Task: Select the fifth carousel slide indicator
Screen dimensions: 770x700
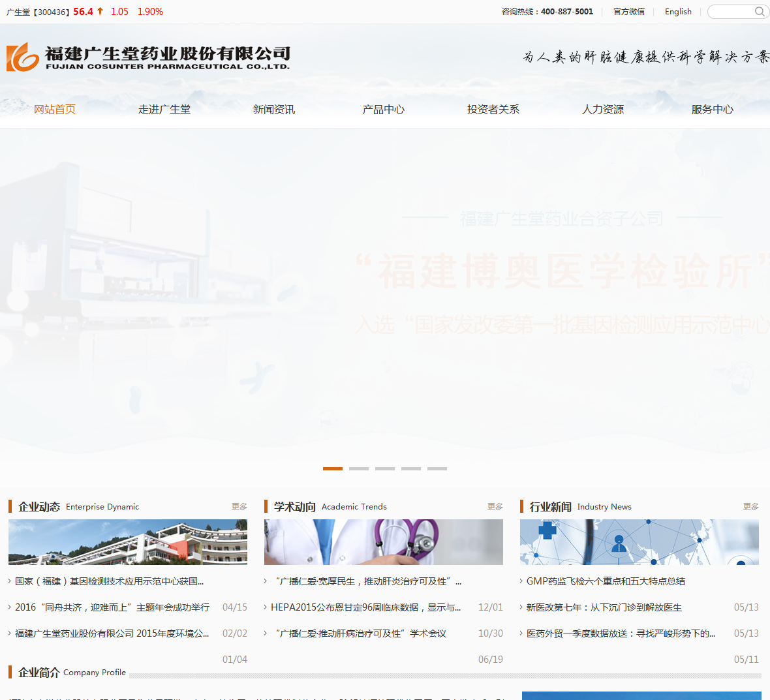Action: coord(437,468)
